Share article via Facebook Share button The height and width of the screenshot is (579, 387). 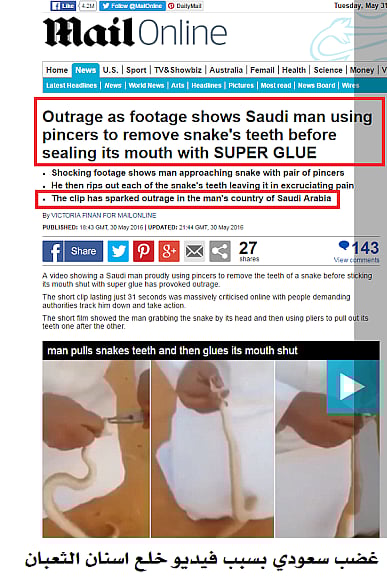tap(73, 251)
